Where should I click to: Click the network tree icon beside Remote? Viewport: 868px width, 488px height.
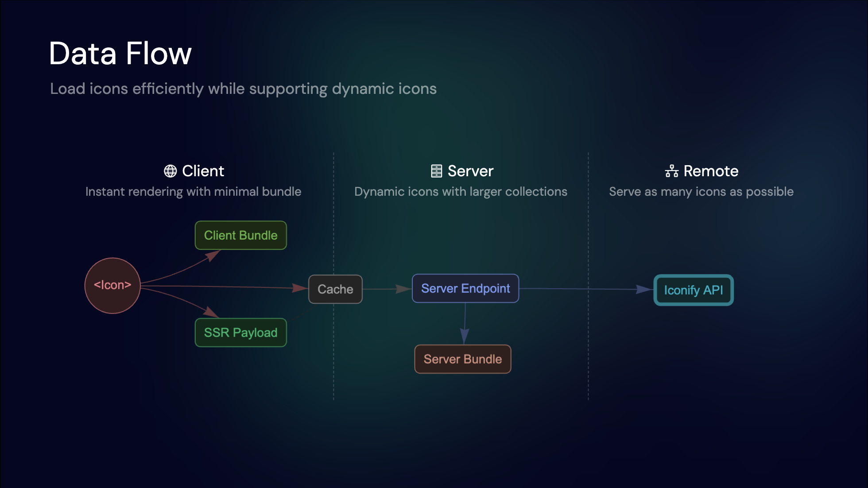(x=672, y=170)
